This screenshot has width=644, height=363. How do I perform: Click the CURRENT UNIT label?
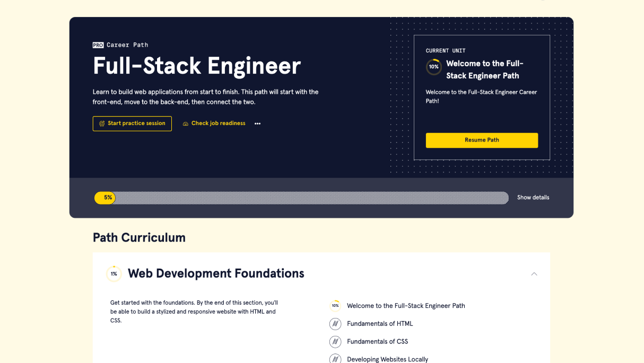[x=446, y=51]
